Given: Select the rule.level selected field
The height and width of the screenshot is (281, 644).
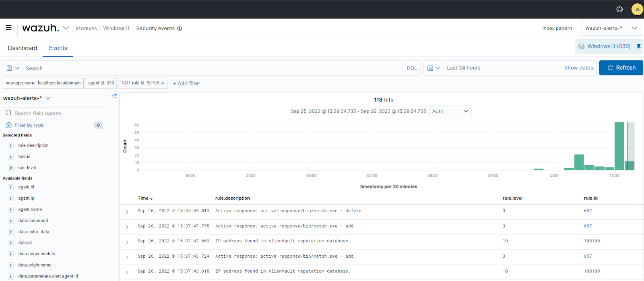Looking at the screenshot, I should point(27,168).
